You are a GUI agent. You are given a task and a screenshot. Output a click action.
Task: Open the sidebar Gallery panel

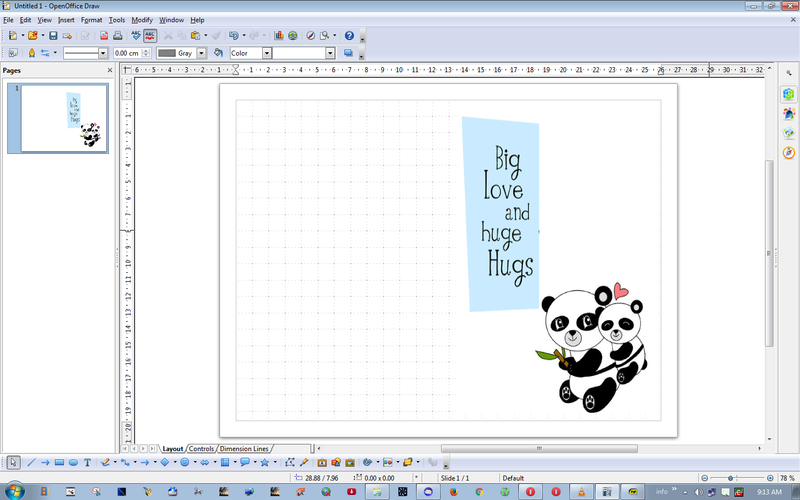point(789,133)
